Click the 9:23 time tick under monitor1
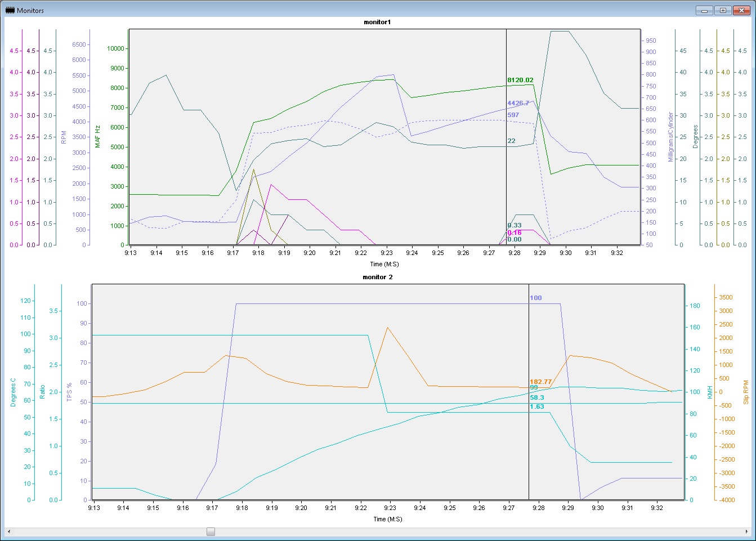The width and height of the screenshot is (756, 541). tap(386, 253)
